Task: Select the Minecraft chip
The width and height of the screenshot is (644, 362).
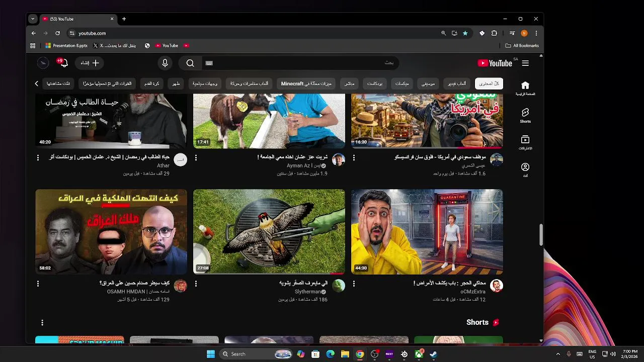Action: (x=306, y=83)
